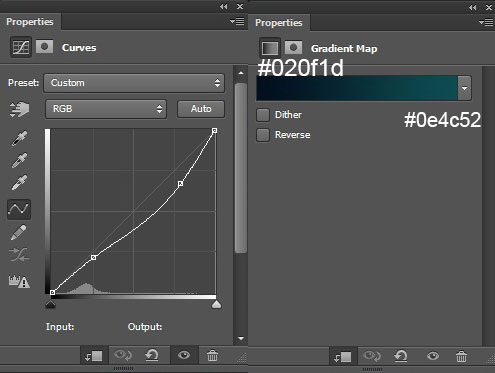Screen dimensions: 495x373
Task: Select the Curves adjustment icon
Action: (21, 47)
